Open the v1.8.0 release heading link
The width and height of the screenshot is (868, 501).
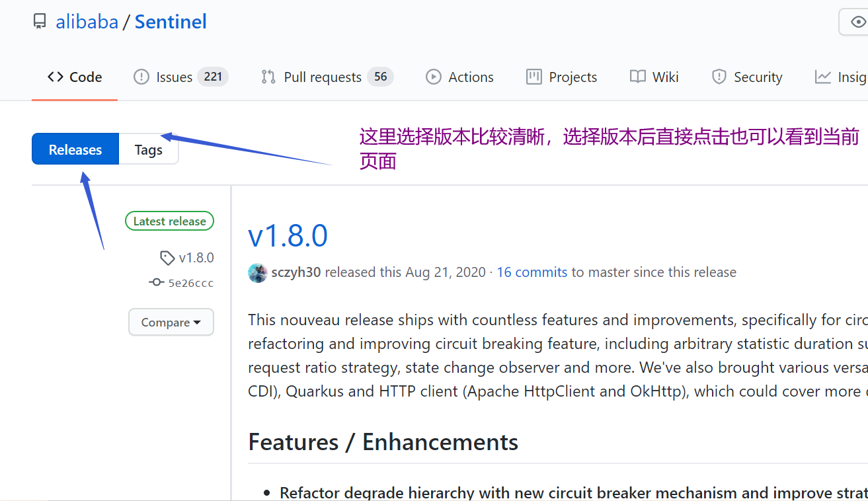[288, 236]
